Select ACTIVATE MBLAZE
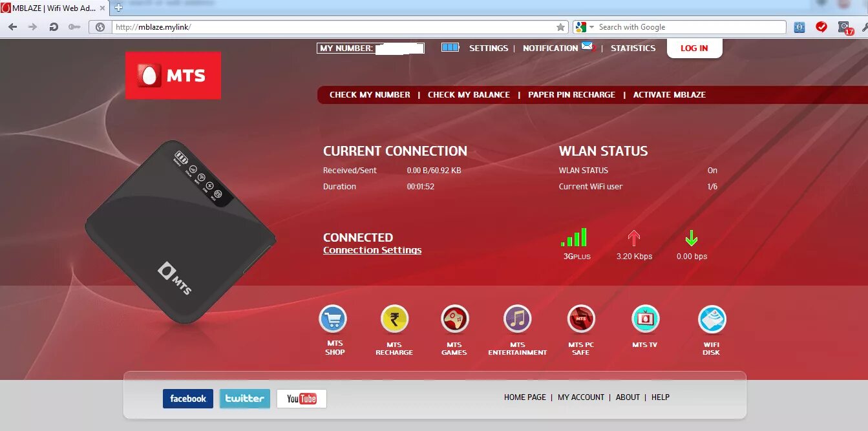868x431 pixels. click(x=669, y=95)
